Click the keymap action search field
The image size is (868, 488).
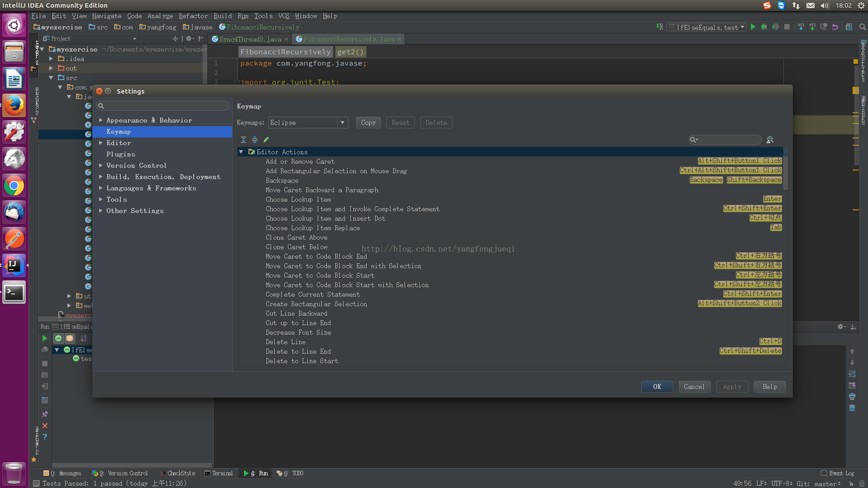725,140
